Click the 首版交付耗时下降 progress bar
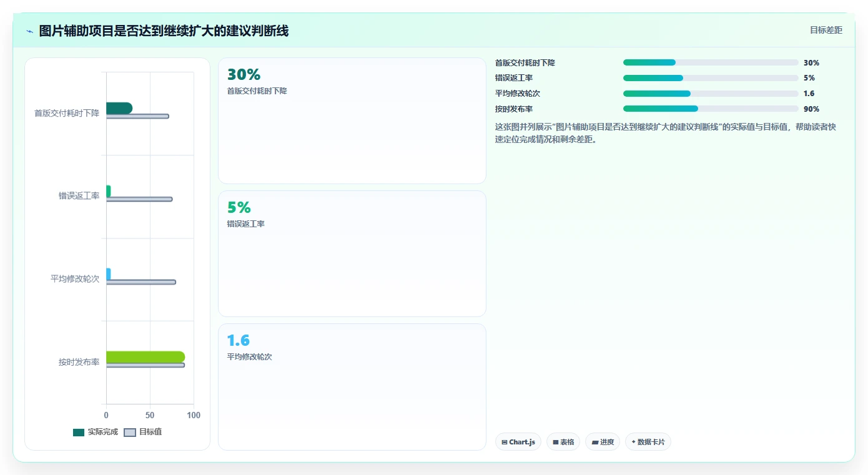This screenshot has height=475, width=868. click(711, 62)
